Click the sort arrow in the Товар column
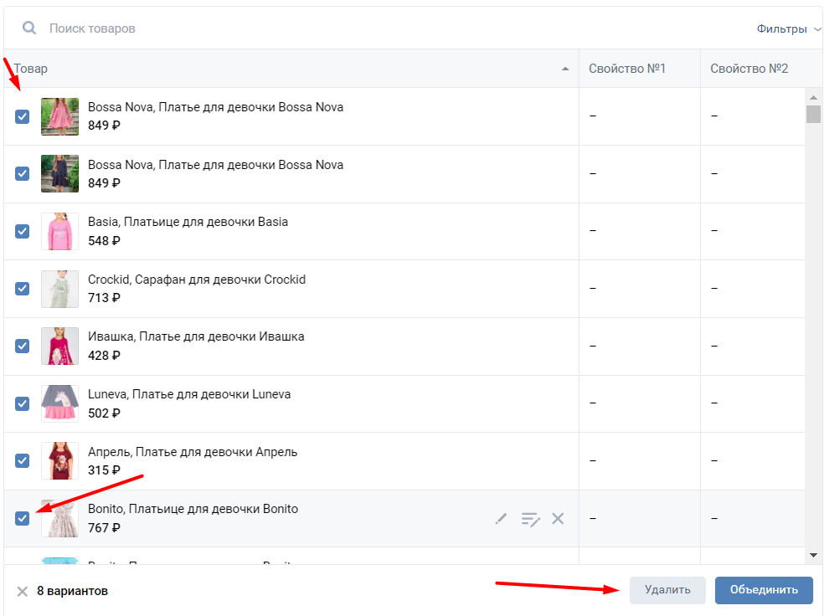 [565, 69]
